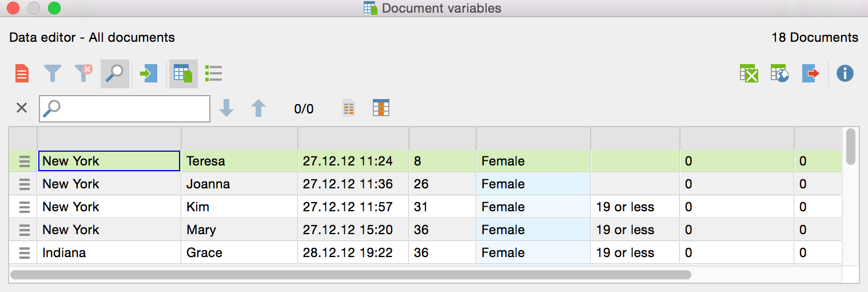Click the red activated documents icon
Viewport: 868px width, 292px height.
click(21, 74)
